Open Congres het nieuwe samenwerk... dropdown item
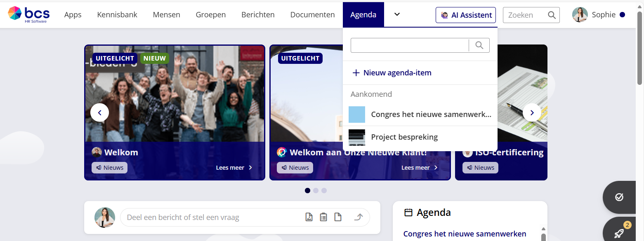Image resolution: width=644 pixels, height=241 pixels. tap(420, 115)
